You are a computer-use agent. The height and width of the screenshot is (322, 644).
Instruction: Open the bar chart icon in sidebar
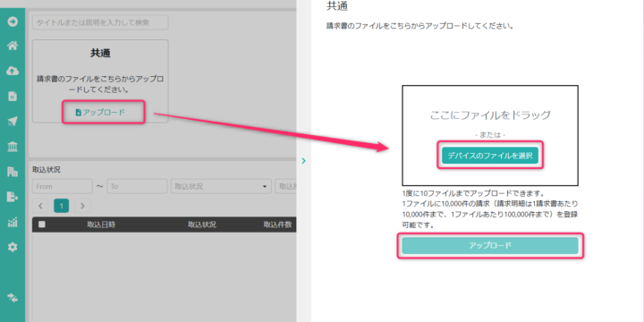pyautogui.click(x=13, y=223)
